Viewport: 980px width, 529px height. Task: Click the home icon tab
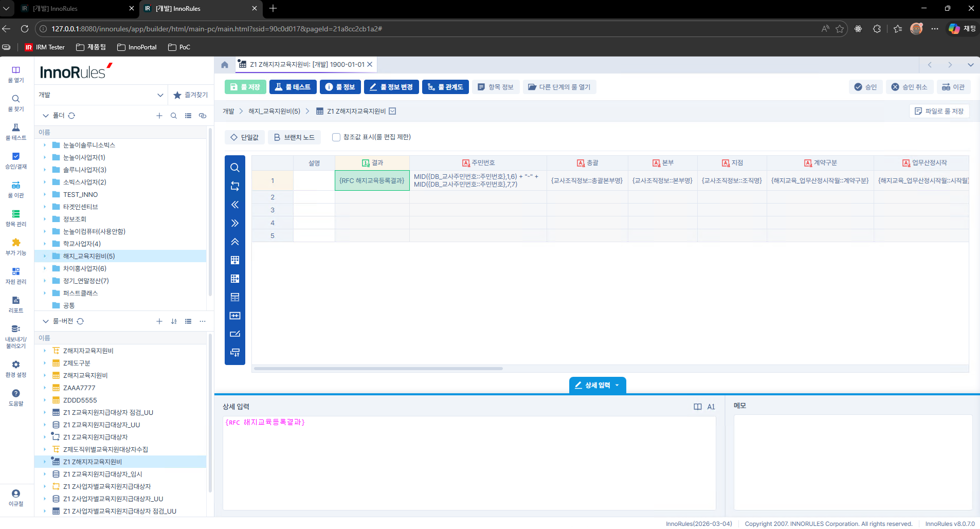(x=225, y=65)
